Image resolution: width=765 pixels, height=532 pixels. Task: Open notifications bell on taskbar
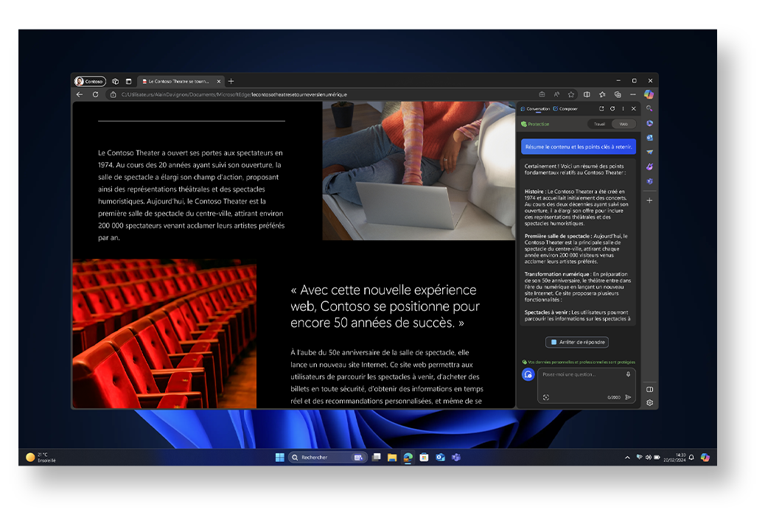691,458
